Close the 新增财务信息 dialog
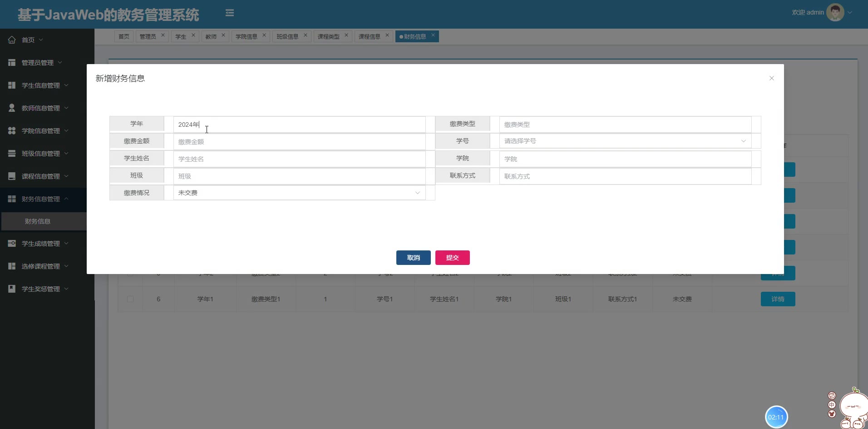Screen dimensions: 868x429 [x=771, y=78]
